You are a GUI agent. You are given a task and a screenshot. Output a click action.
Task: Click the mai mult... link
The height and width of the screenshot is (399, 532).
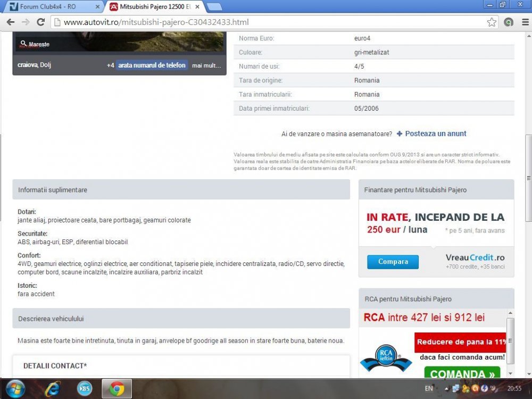[x=206, y=65]
